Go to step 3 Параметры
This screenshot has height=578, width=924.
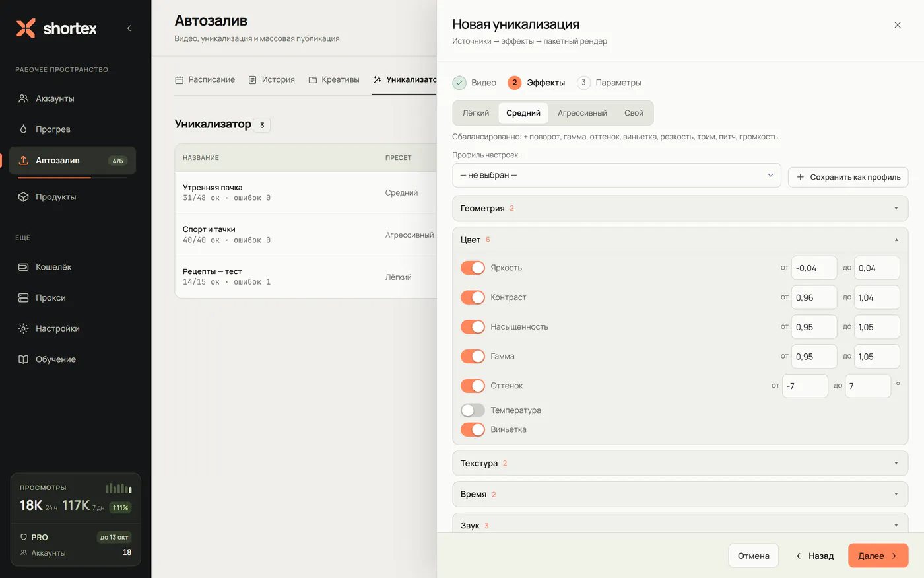pyautogui.click(x=609, y=83)
